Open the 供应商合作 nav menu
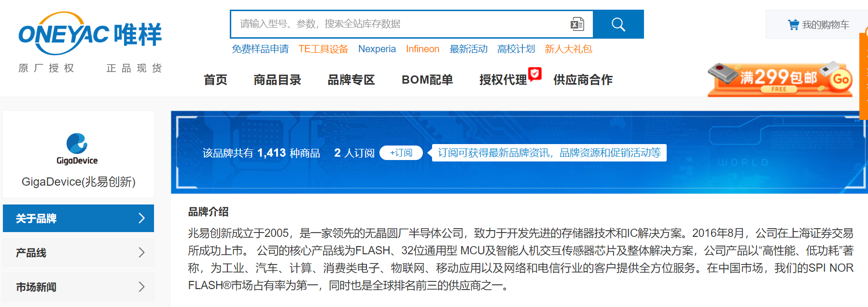Screen dimensions: 868x307 click(x=583, y=80)
